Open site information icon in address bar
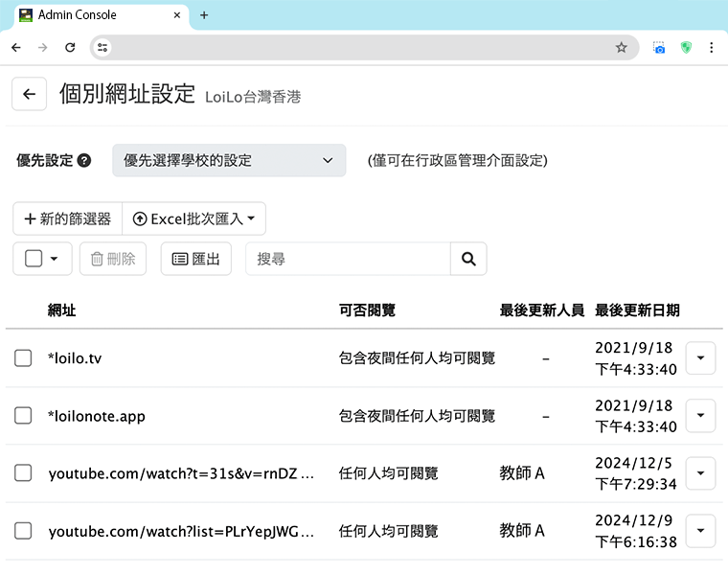Viewport: 728px width, 575px height. coord(102,47)
